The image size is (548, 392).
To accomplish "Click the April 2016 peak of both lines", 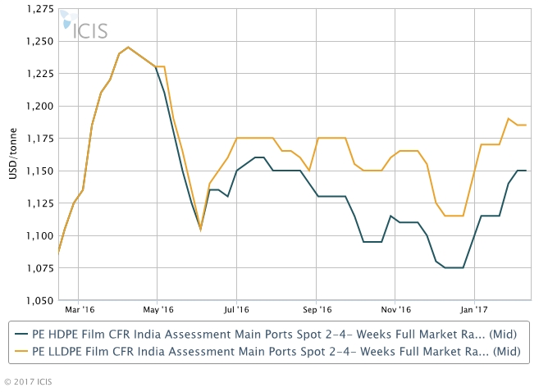I will click(x=128, y=48).
